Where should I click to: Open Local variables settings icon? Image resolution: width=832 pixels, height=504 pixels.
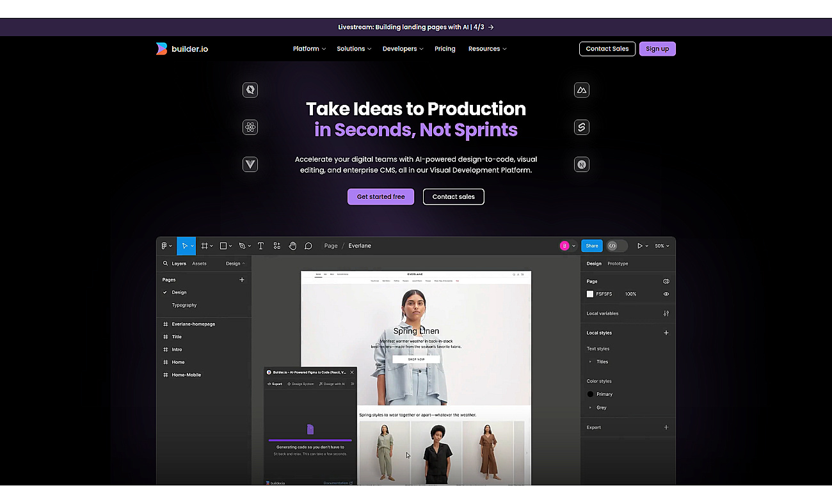tap(666, 313)
